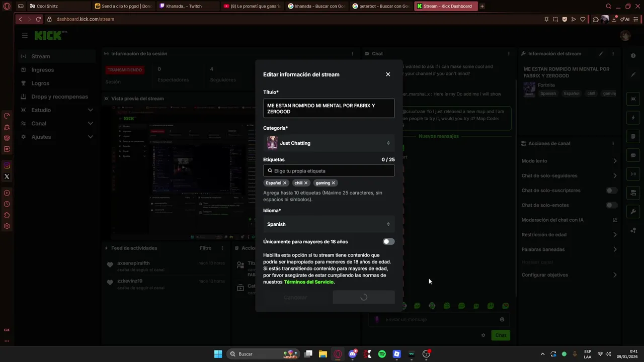Click the green Chat send button
Image resolution: width=644 pixels, height=362 pixels.
tap(501, 335)
